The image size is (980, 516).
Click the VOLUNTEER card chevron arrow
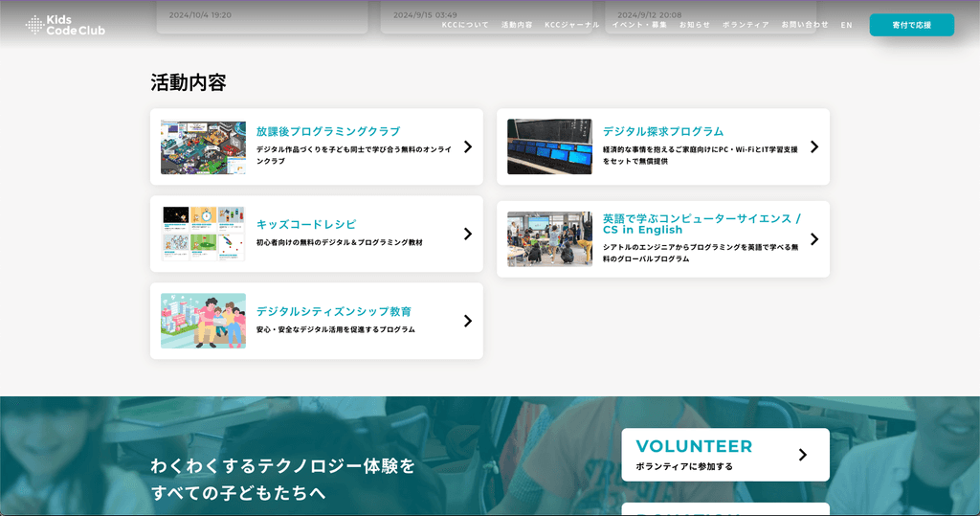803,455
